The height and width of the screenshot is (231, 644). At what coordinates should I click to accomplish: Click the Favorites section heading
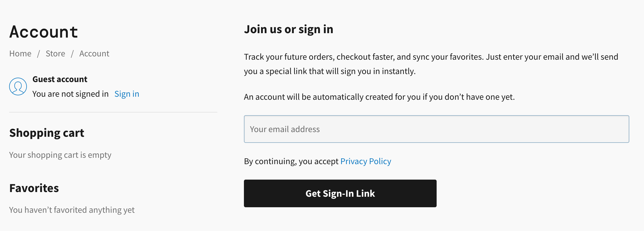tap(34, 188)
